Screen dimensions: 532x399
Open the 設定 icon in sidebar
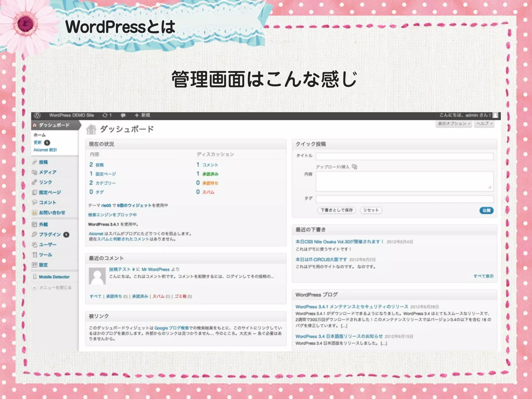[35, 265]
